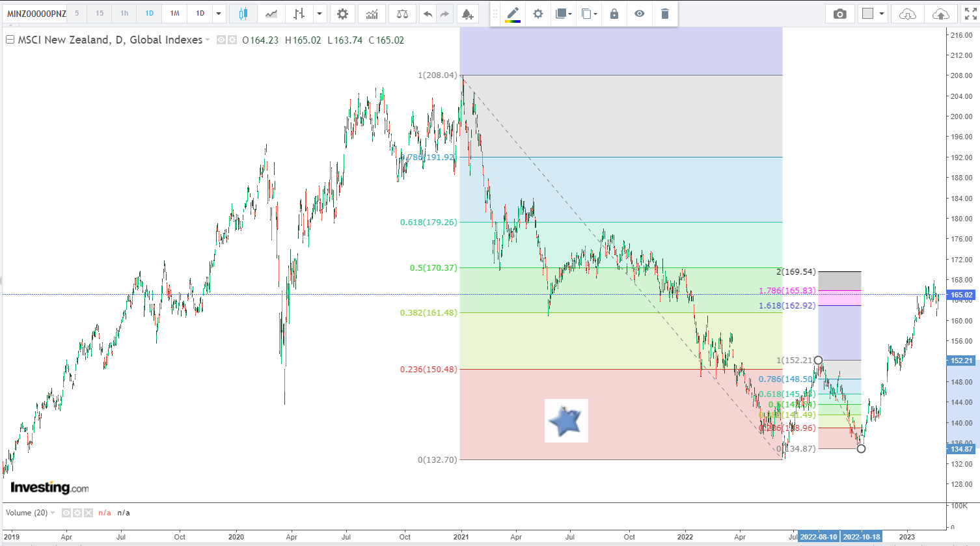Open drawing settings gear in floating toolbar
The width and height of the screenshot is (980, 546).
[x=538, y=14]
